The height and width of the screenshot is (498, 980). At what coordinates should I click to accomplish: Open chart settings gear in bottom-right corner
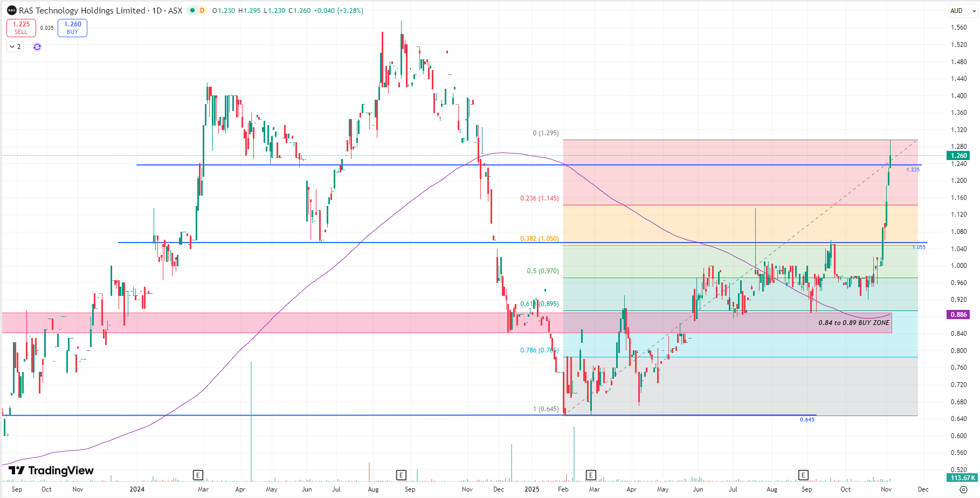(x=963, y=489)
